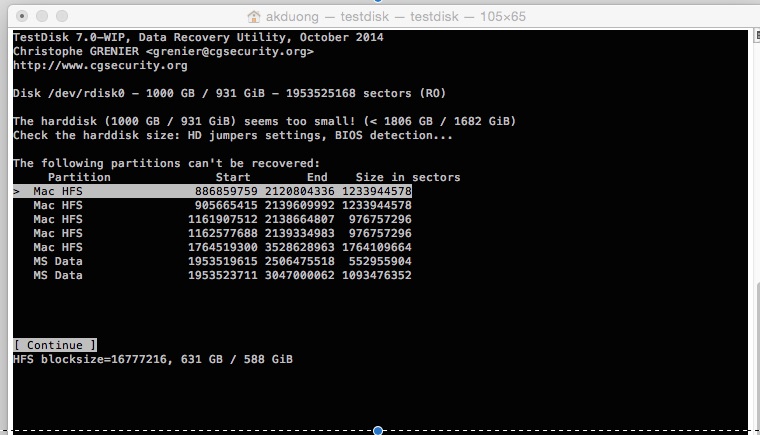Screen dimensions: 760x435
Task: Click the home folder icon in title bar
Action: [253, 16]
